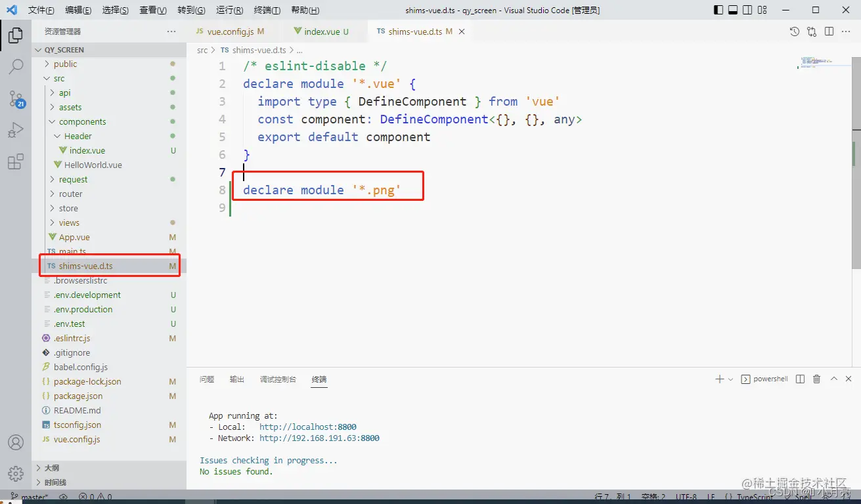Image resolution: width=861 pixels, height=504 pixels.
Task: Open the file timeline clock icon in editor toolbar
Action: 795,31
